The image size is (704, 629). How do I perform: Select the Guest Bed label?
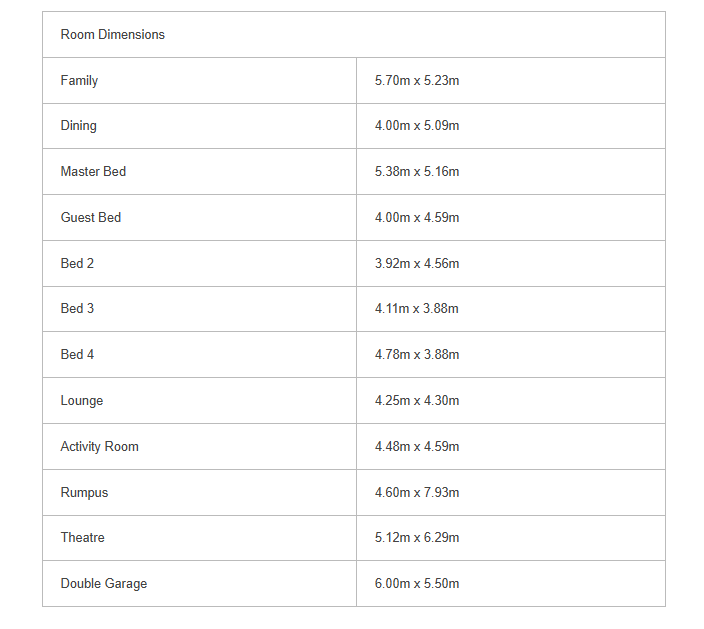[90, 218]
